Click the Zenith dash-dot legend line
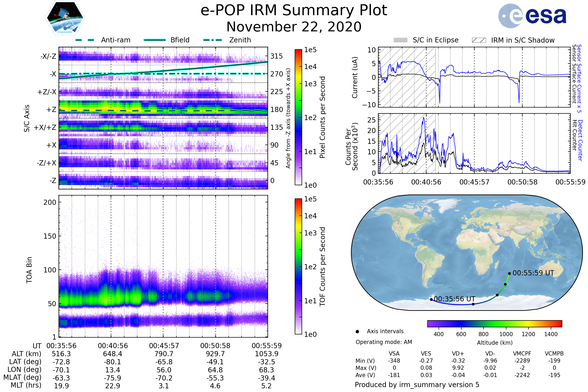 (x=212, y=40)
